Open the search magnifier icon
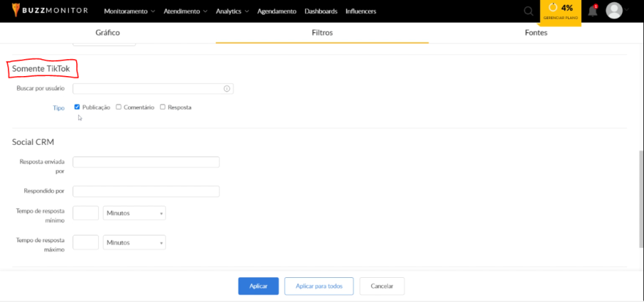 tap(528, 11)
